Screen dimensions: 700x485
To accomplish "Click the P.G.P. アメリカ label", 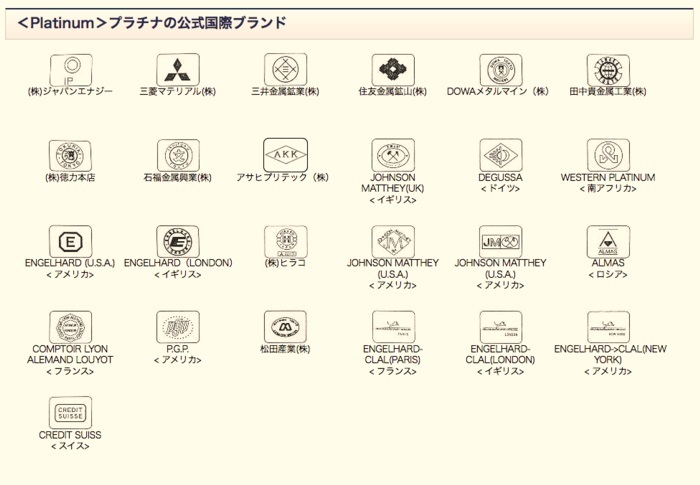I will click(178, 355).
